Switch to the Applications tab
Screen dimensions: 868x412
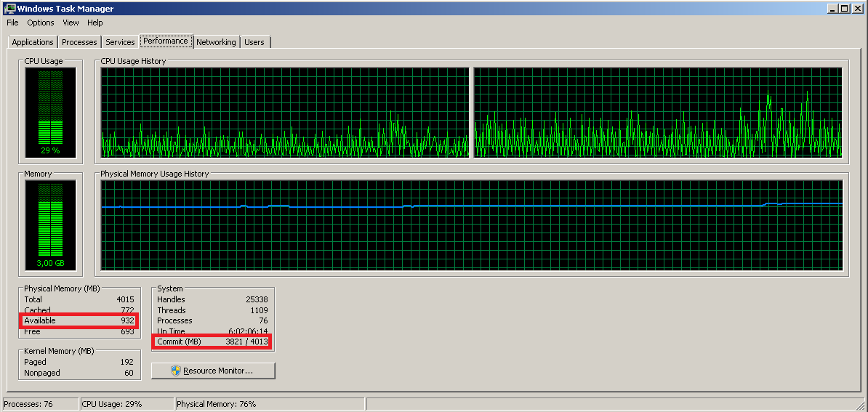(x=33, y=42)
